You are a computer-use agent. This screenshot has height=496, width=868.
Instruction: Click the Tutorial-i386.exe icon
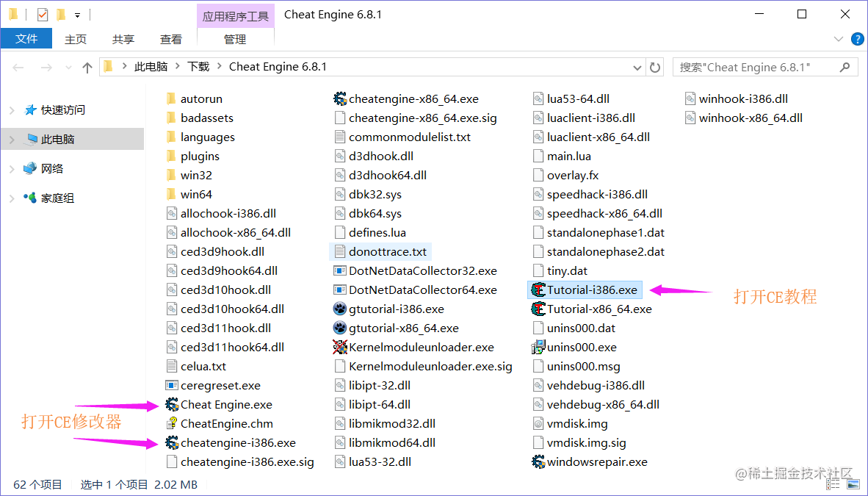pos(538,290)
